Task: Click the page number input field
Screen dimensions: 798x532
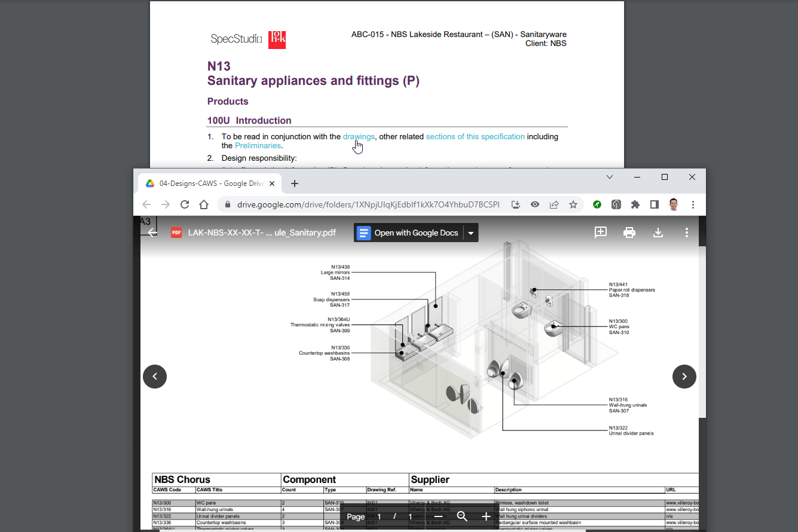Action: click(378, 516)
